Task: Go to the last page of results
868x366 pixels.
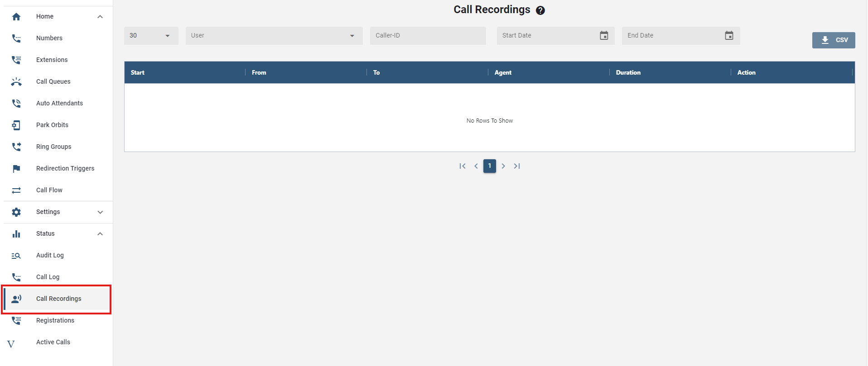Action: point(516,166)
